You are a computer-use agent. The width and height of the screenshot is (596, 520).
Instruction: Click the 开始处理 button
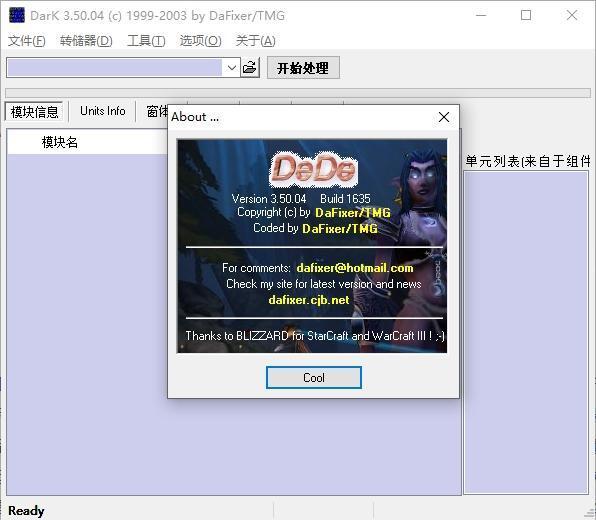[303, 68]
